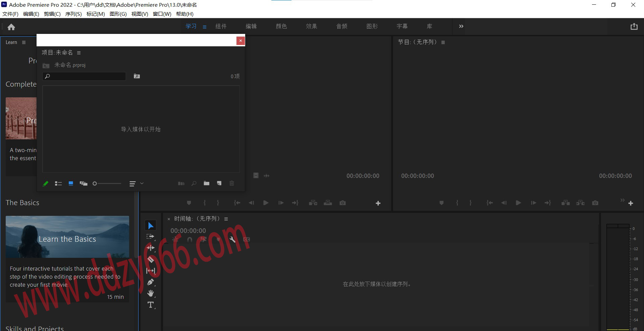
Task: Open Program monitor button editor plus
Action: pos(631,203)
